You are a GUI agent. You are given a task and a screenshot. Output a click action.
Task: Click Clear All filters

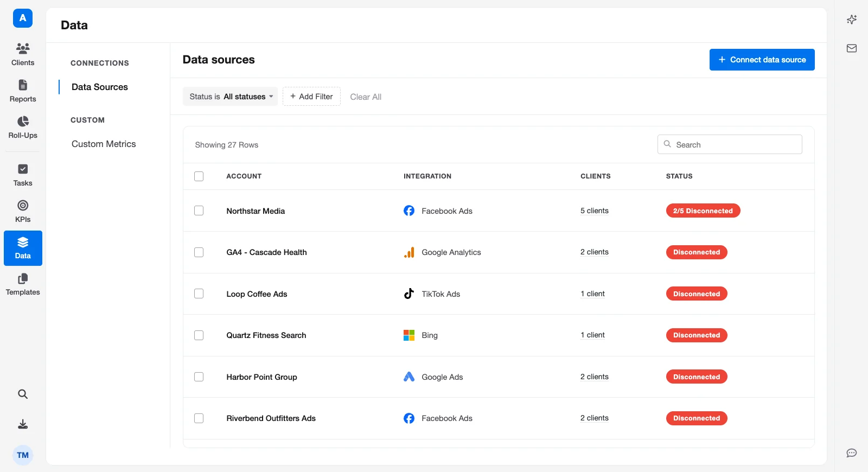[366, 97]
